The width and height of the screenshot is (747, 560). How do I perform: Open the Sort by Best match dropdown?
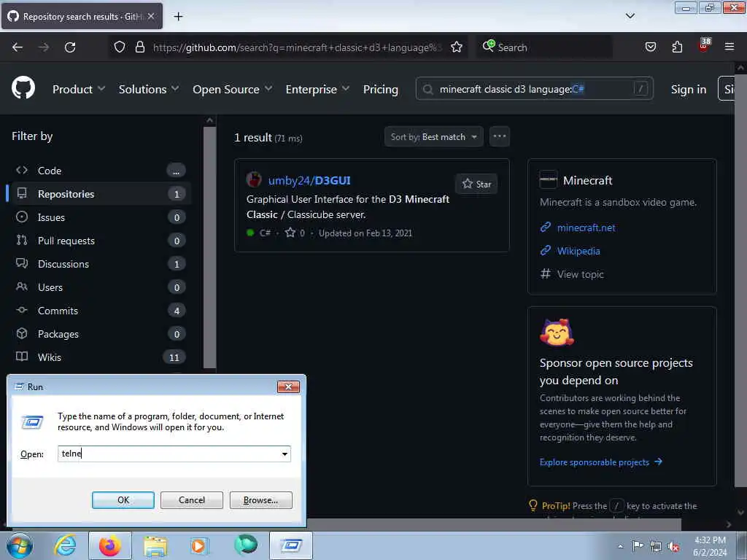433,136
